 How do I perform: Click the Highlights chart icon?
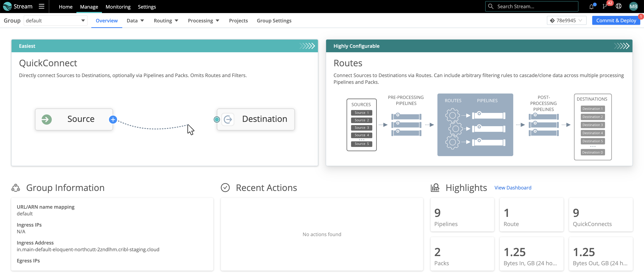435,188
